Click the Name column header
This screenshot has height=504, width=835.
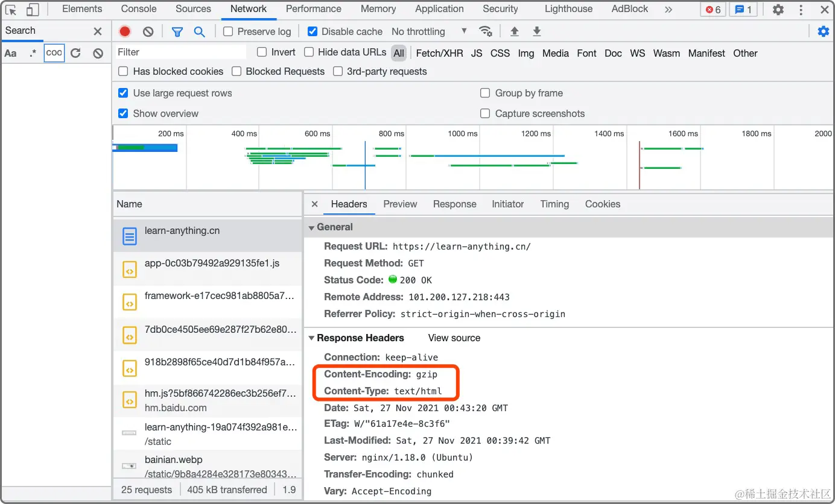point(207,204)
